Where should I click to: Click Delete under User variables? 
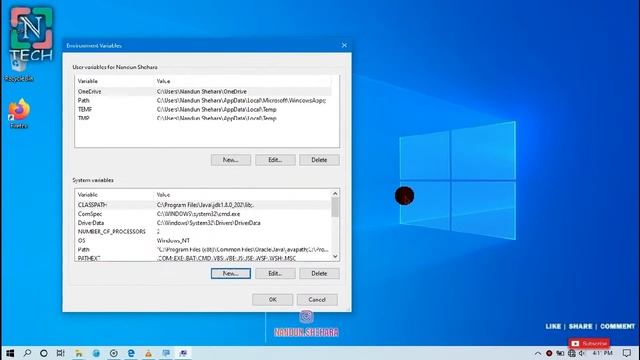319,160
